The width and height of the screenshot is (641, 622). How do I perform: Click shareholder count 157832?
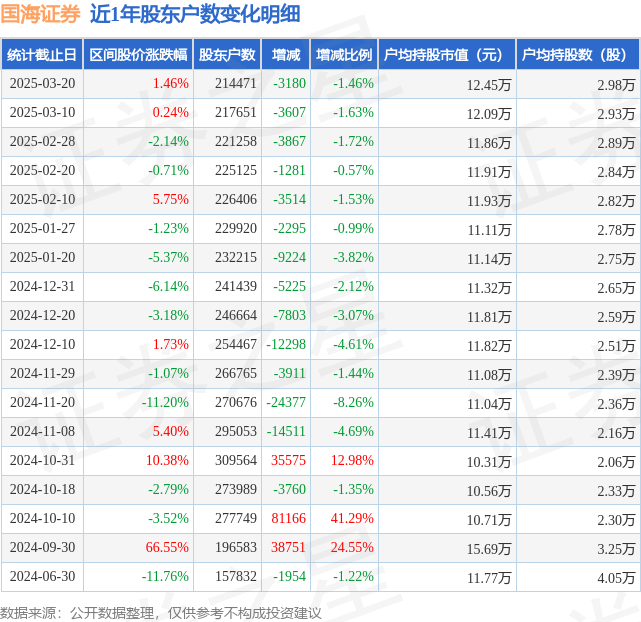pyautogui.click(x=236, y=577)
